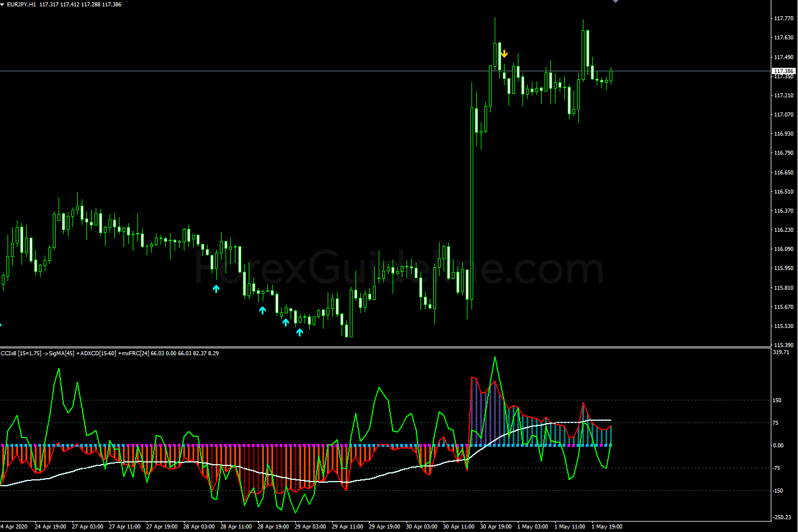
Task: Click price scale value 116.790
Action: pyautogui.click(x=784, y=153)
